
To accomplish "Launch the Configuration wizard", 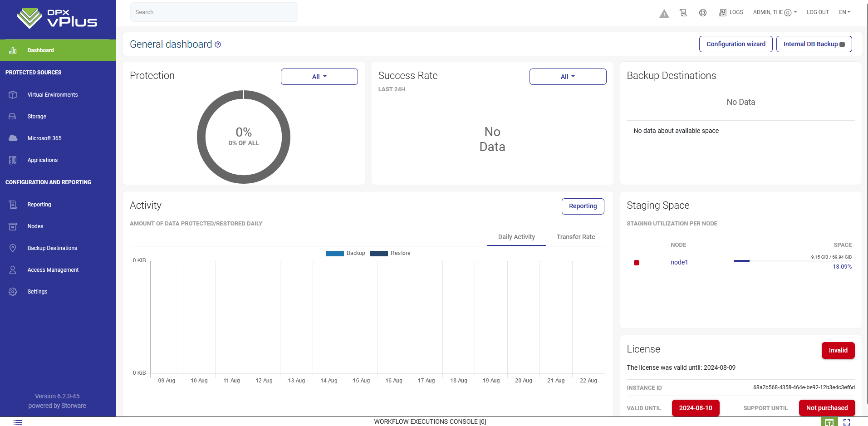I will (736, 44).
